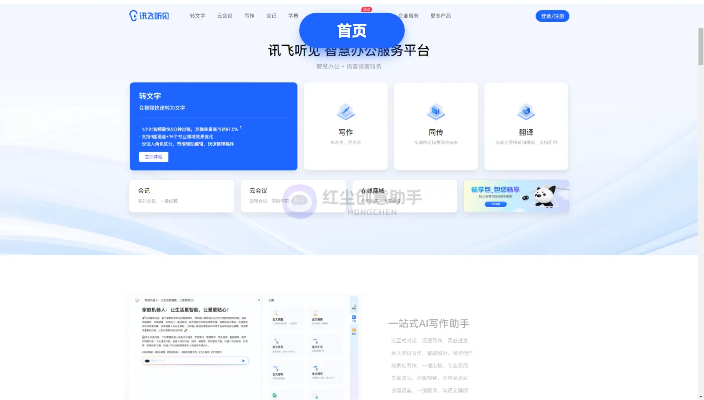The width and height of the screenshot is (704, 400).
Task: Click the 同传 card icon
Action: click(x=435, y=112)
